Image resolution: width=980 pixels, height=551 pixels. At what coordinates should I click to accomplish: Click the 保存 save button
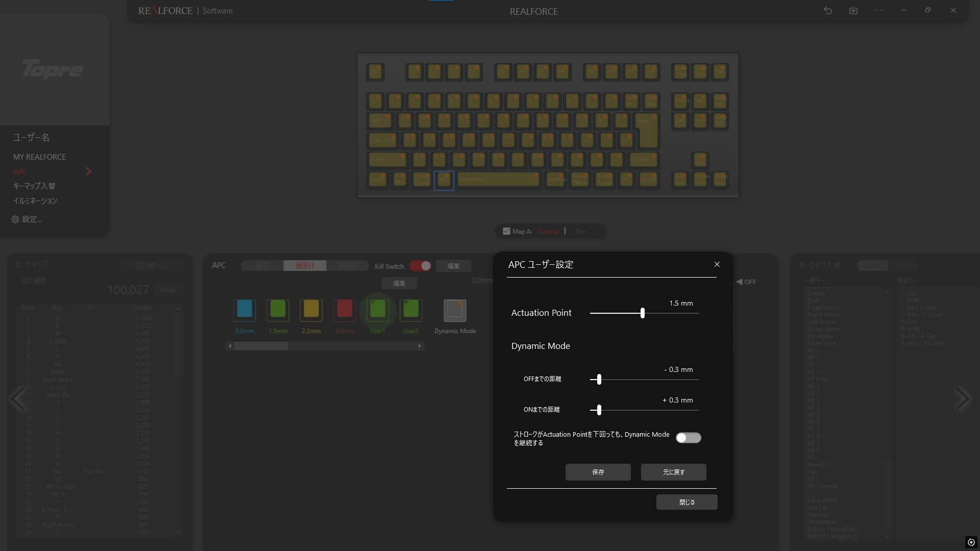tap(598, 472)
